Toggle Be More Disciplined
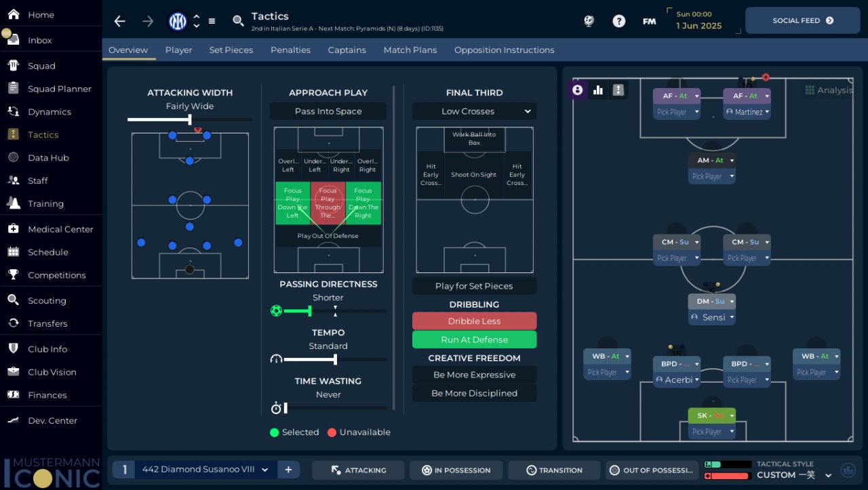 [x=474, y=393]
